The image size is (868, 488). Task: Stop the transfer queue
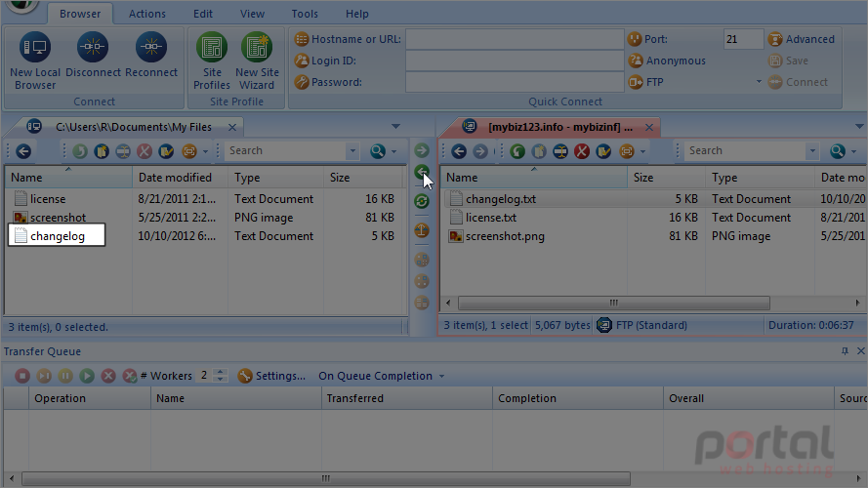pyautogui.click(x=22, y=376)
